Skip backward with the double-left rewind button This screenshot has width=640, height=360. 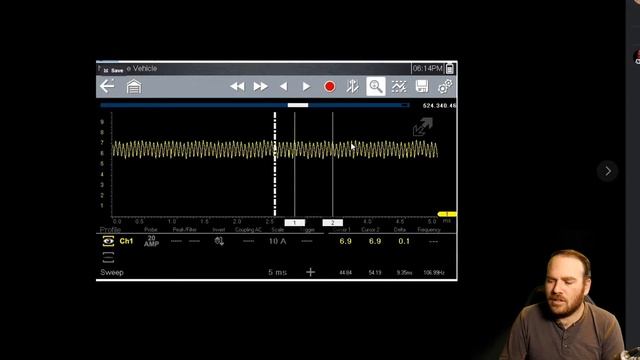coord(237,87)
